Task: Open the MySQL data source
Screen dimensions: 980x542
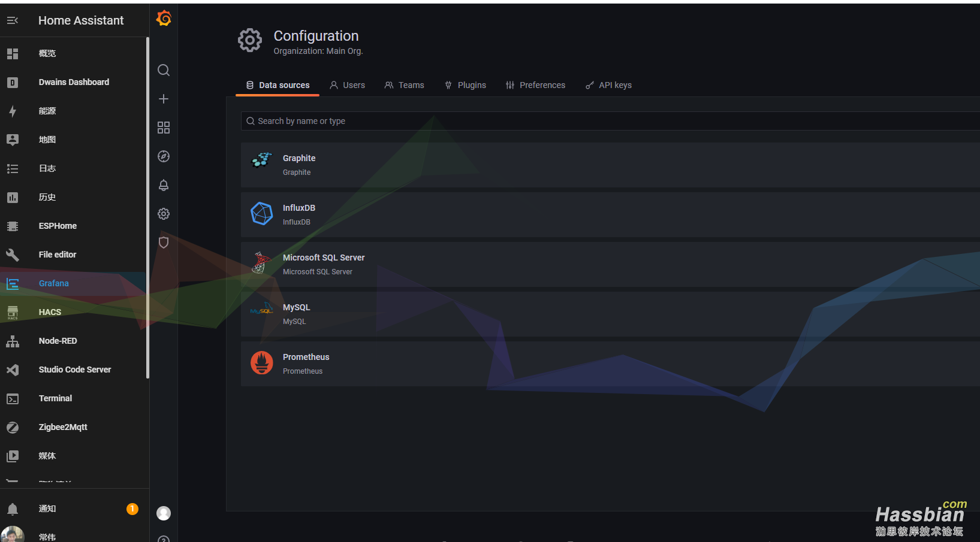Action: click(x=610, y=314)
